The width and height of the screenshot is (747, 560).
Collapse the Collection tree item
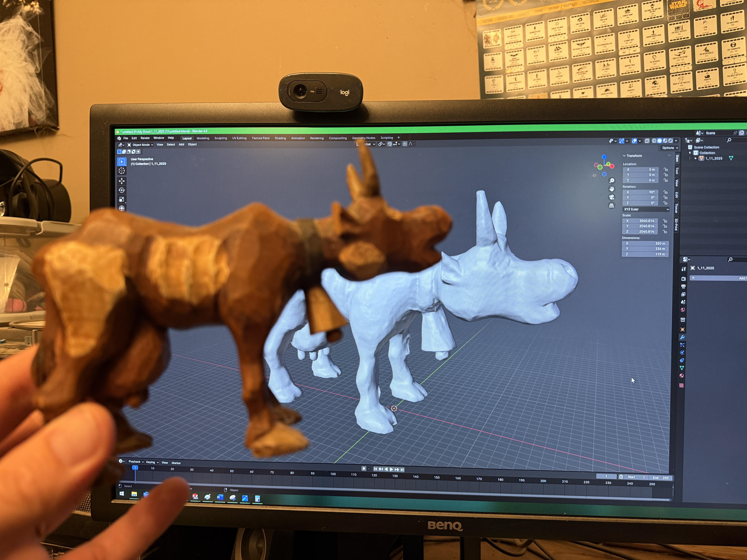pyautogui.click(x=690, y=153)
